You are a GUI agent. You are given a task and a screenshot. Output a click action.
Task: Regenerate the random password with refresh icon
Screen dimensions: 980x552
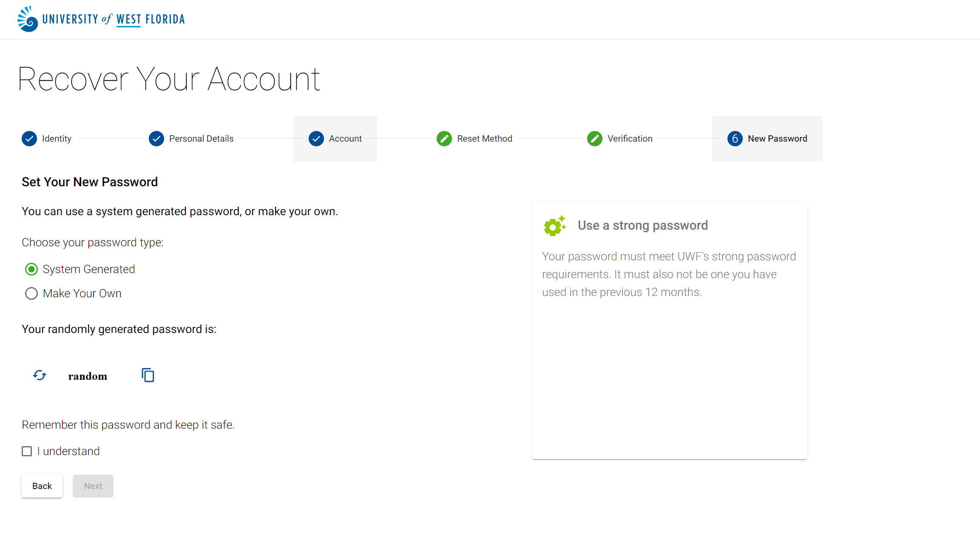pyautogui.click(x=40, y=375)
